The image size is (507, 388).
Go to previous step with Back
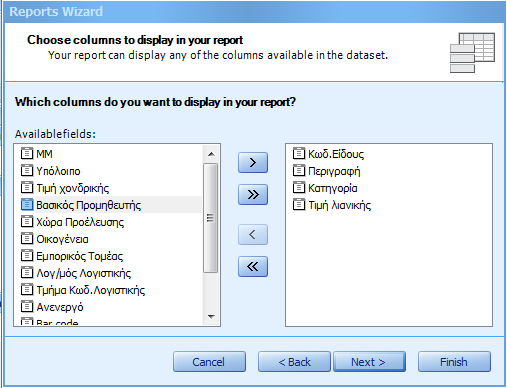[294, 361]
